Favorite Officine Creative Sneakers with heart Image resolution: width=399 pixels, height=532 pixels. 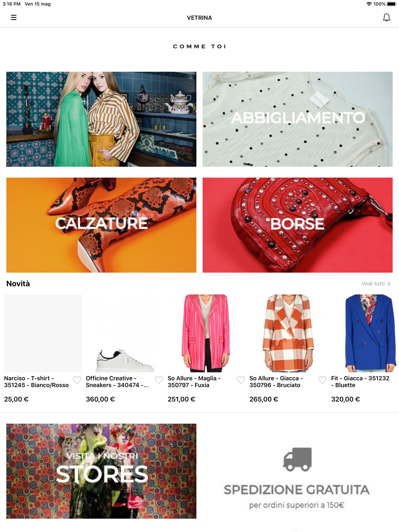click(x=159, y=380)
